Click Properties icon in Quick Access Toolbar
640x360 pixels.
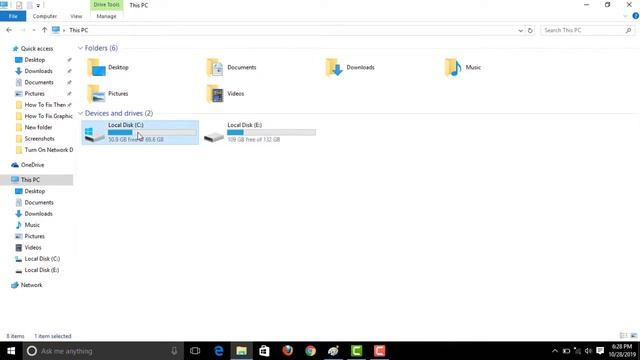pos(19,5)
